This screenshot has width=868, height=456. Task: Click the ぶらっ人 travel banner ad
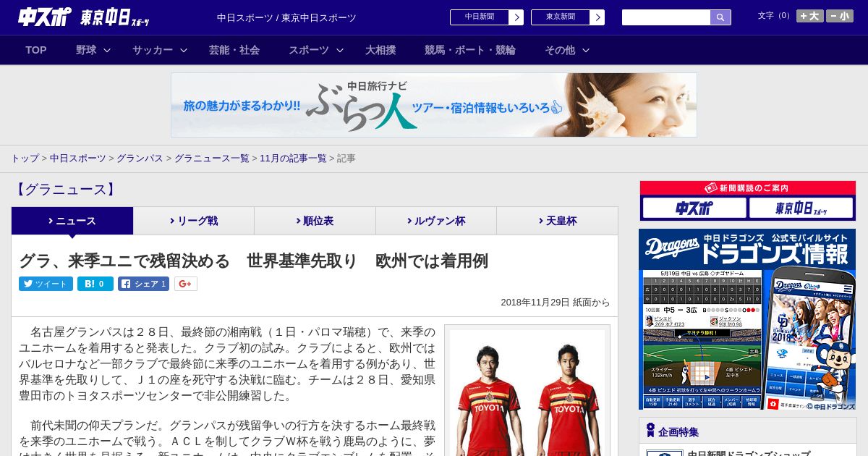[x=434, y=105]
